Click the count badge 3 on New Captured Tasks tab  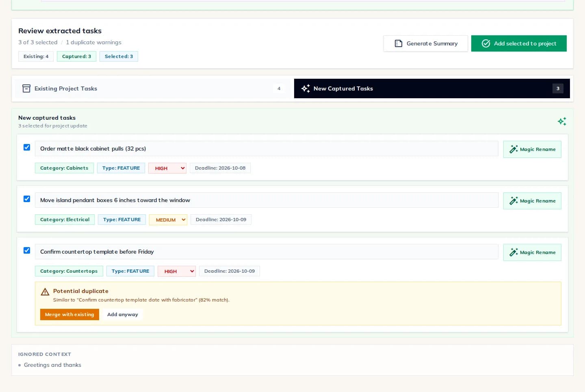558,88
